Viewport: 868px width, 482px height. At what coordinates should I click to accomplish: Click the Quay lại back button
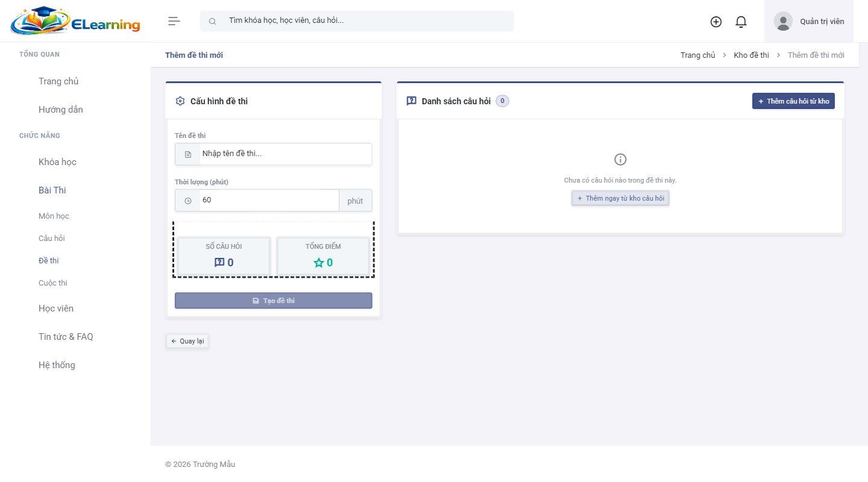187,341
